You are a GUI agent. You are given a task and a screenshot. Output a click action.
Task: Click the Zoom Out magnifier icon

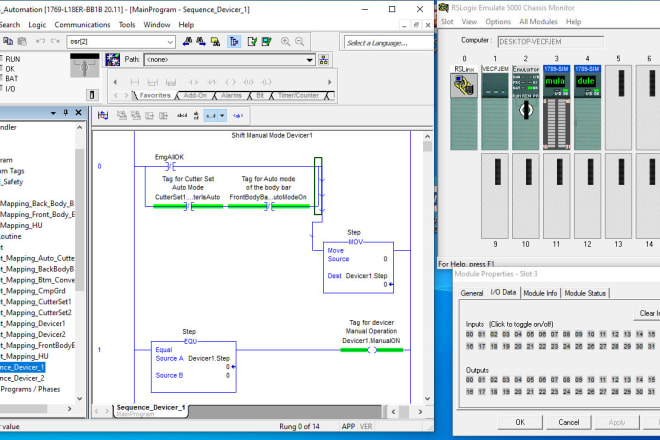(x=299, y=41)
